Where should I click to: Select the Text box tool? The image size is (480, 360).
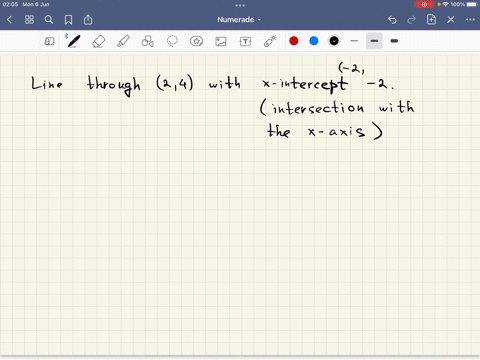[x=245, y=41]
